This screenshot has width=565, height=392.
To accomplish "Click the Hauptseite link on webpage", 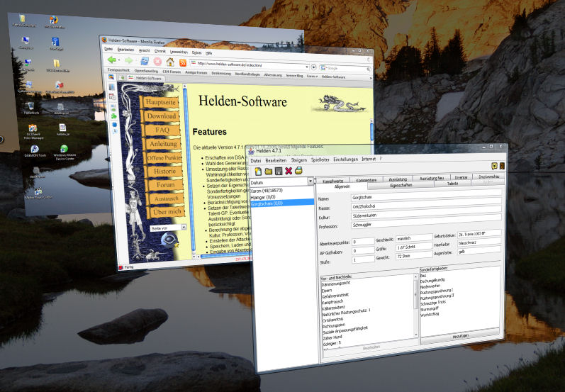I will tap(161, 102).
